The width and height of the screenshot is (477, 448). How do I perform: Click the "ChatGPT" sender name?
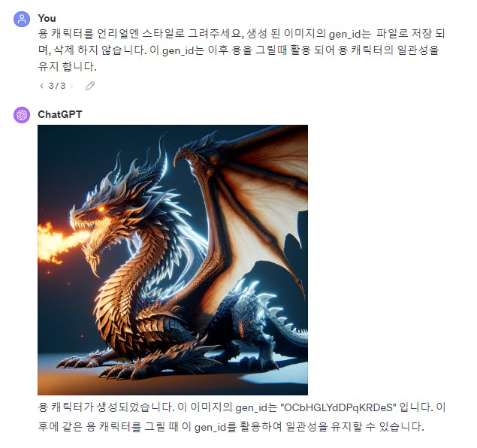coord(60,114)
